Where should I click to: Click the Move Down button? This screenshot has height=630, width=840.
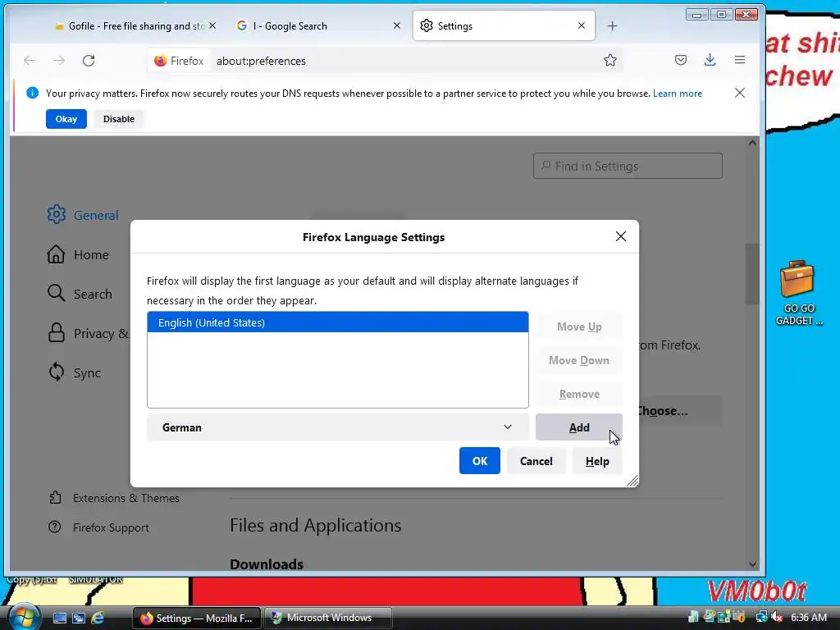(578, 360)
